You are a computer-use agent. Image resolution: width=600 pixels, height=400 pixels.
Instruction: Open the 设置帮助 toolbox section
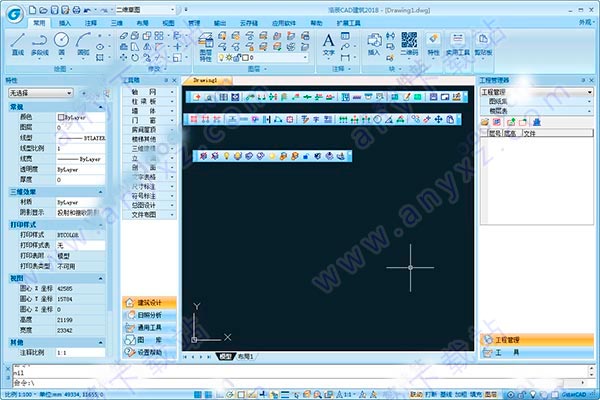click(150, 353)
